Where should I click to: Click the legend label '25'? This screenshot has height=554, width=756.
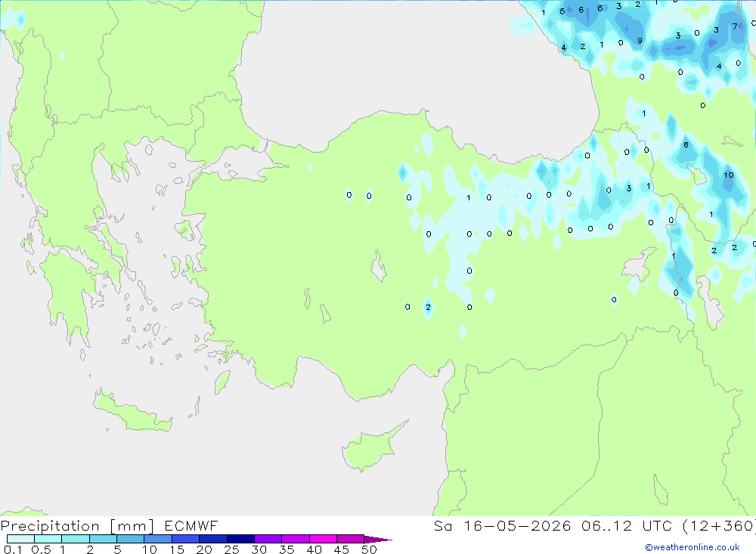[x=232, y=549]
